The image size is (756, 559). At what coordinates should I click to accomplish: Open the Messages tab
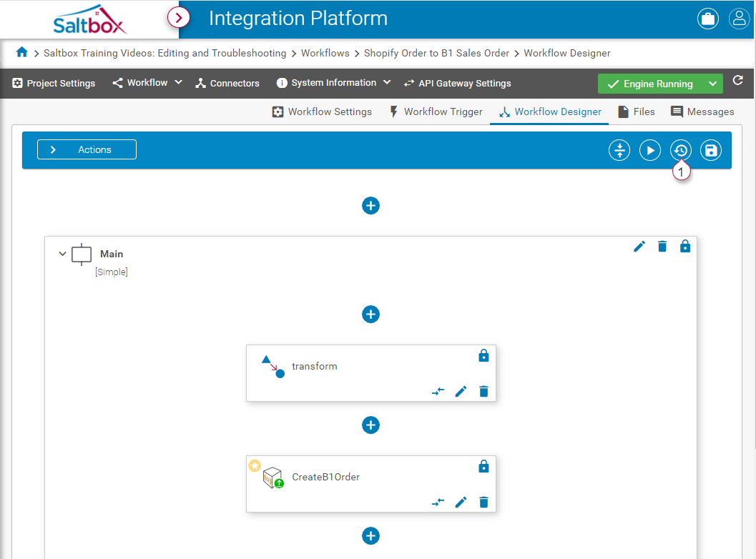[702, 112]
